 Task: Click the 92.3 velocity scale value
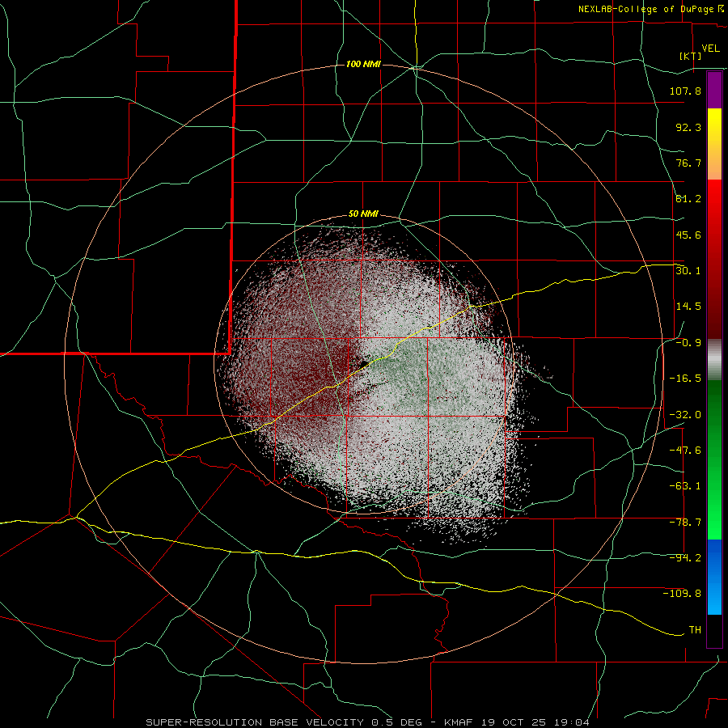(x=688, y=127)
